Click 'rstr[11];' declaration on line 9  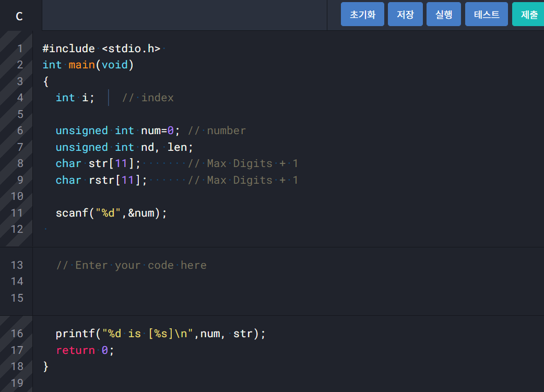click(118, 180)
